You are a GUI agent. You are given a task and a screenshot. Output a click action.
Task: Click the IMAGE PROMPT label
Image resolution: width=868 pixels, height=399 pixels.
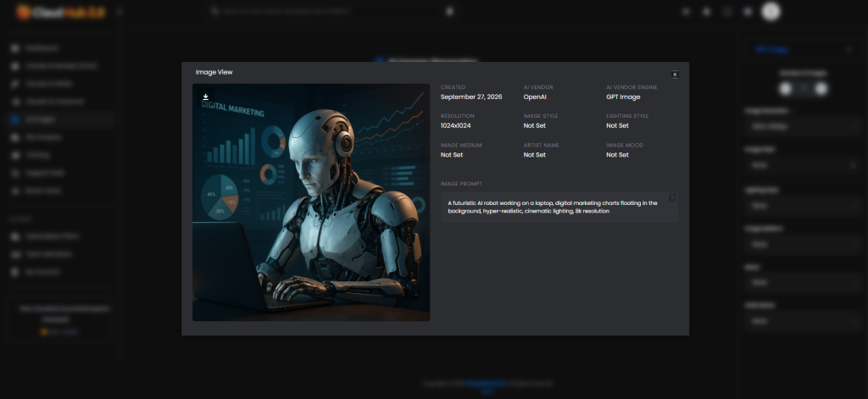pyautogui.click(x=461, y=184)
